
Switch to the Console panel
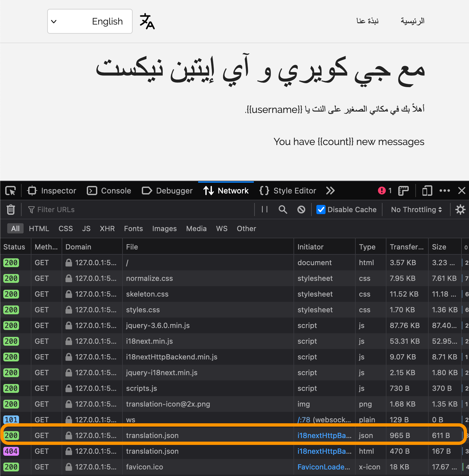109,191
